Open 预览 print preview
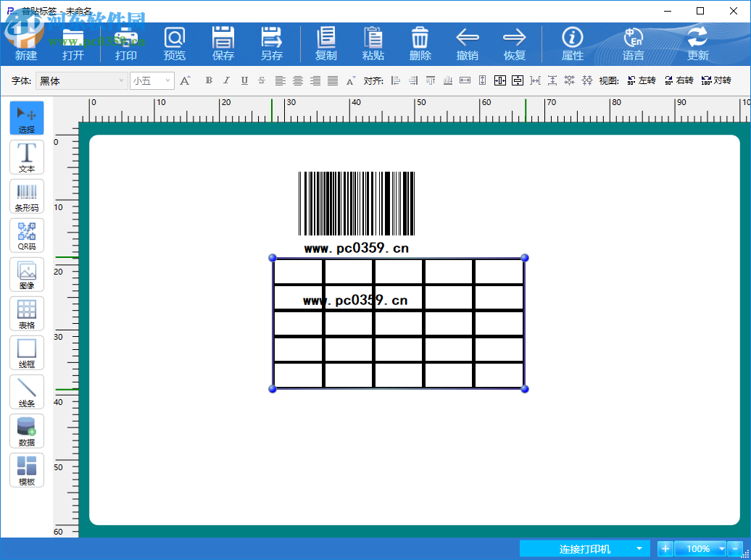The height and width of the screenshot is (560, 751). tap(174, 43)
